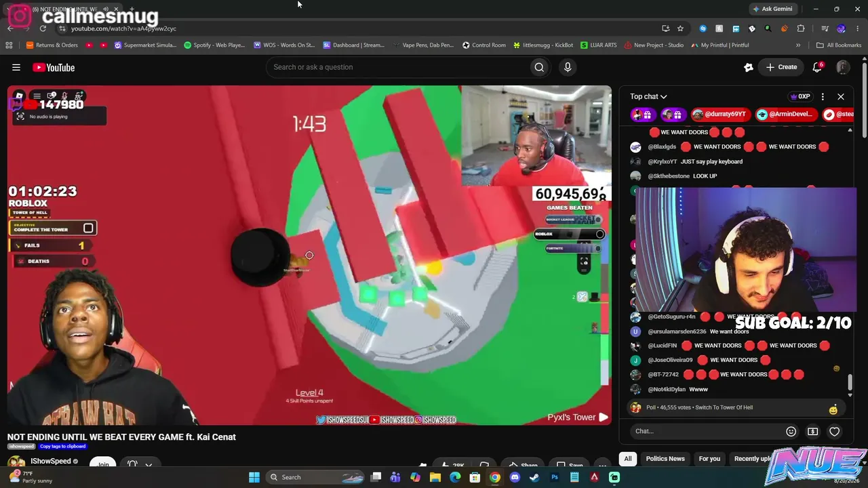Open Supermarket Simulator bookmark
The width and height of the screenshot is (868, 488).
click(146, 45)
